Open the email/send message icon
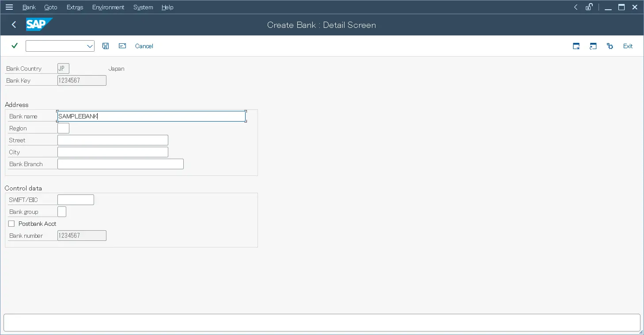Screen dimensions: 644x335 pos(122,46)
